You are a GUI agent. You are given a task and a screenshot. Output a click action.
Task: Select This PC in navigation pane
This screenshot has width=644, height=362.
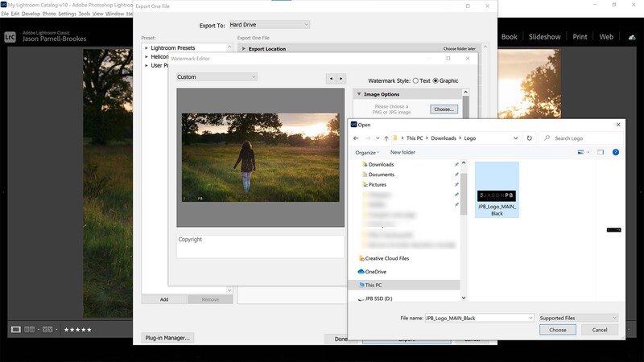pos(373,285)
